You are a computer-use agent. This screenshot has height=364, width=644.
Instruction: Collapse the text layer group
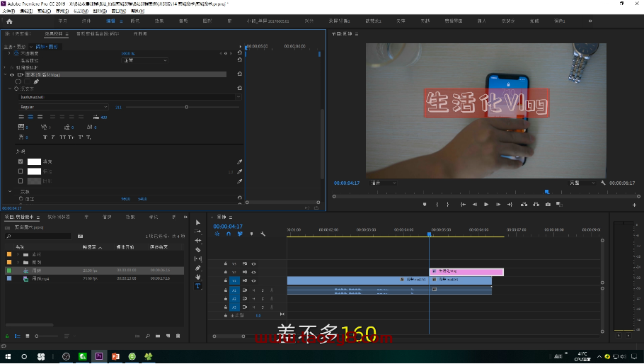[6, 75]
